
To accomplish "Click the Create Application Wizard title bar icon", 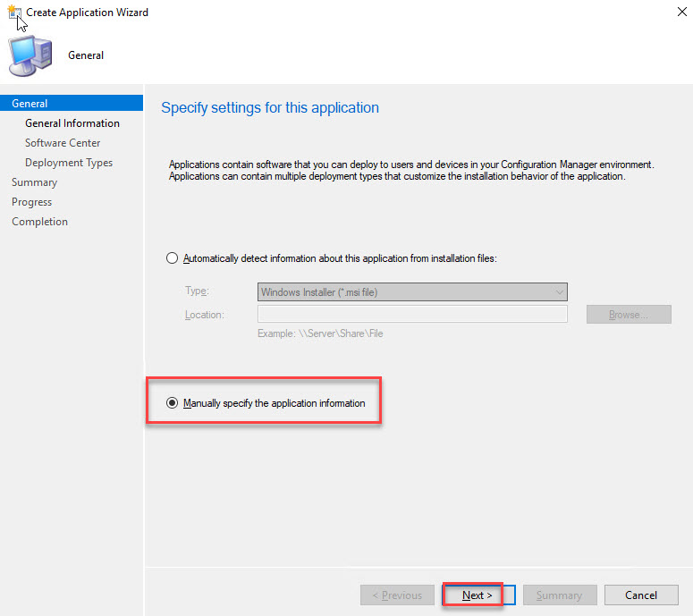I will point(13,13).
